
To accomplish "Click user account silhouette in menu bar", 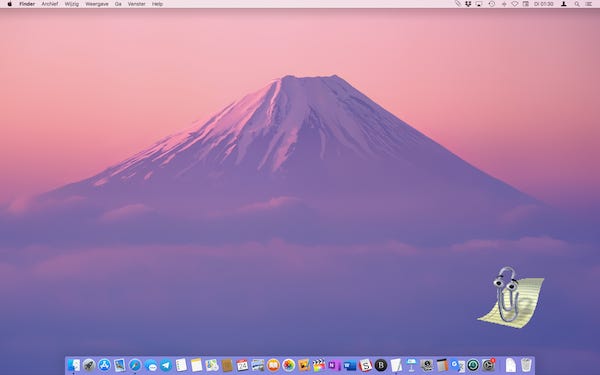I will point(564,4).
